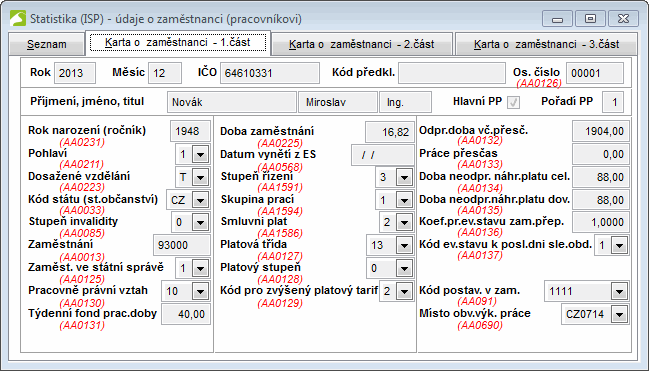Open the Skupina prací dropdown
649x371 pixels.
pos(404,200)
